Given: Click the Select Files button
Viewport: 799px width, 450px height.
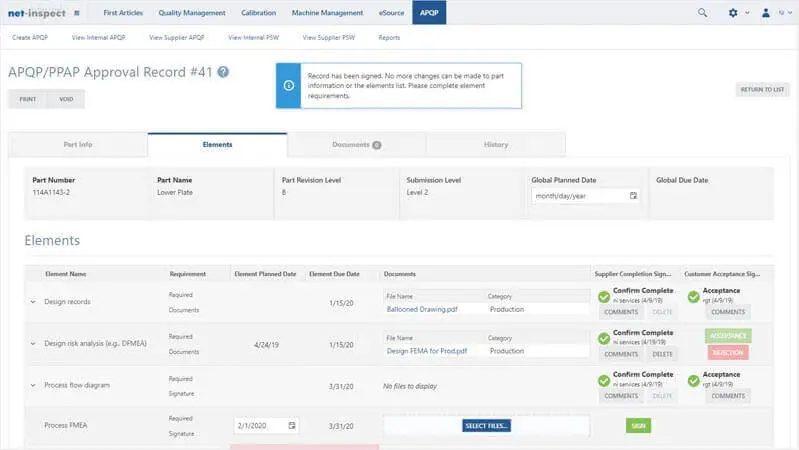Looking at the screenshot, I should click(x=487, y=425).
